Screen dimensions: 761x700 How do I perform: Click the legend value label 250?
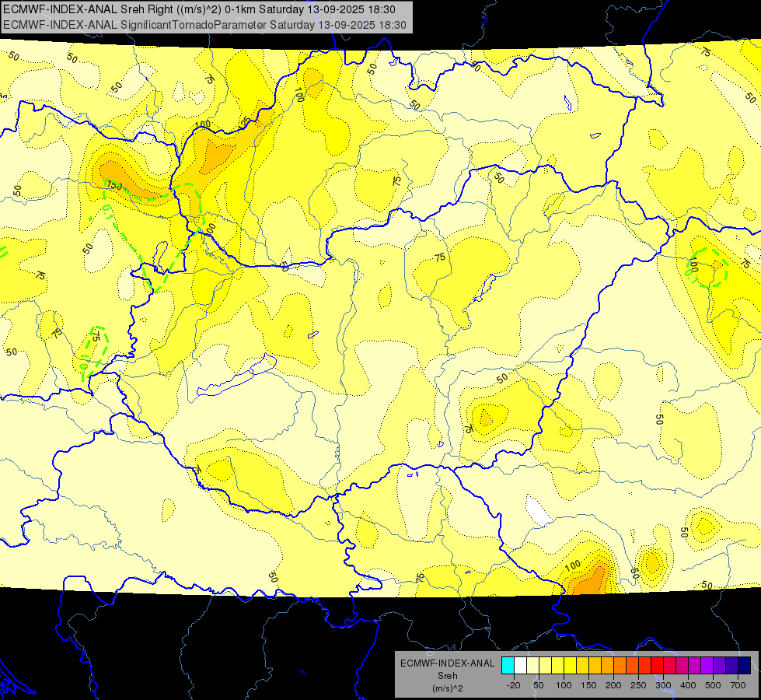[638, 685]
